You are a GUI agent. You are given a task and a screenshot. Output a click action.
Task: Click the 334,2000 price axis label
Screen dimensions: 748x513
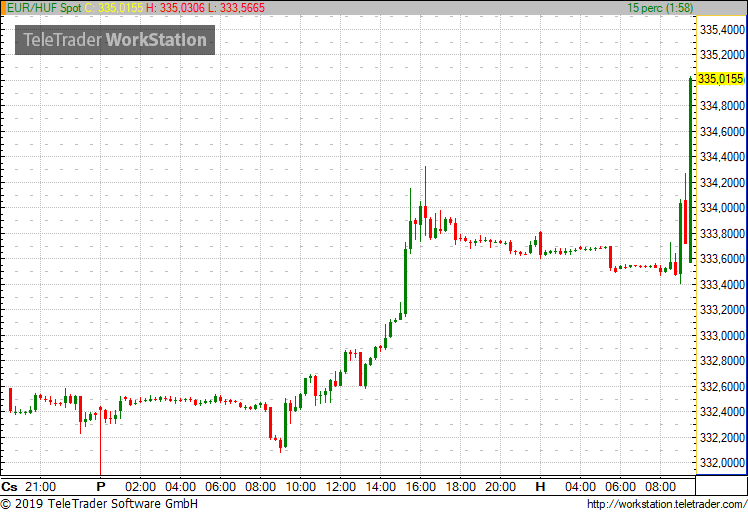tap(722, 182)
